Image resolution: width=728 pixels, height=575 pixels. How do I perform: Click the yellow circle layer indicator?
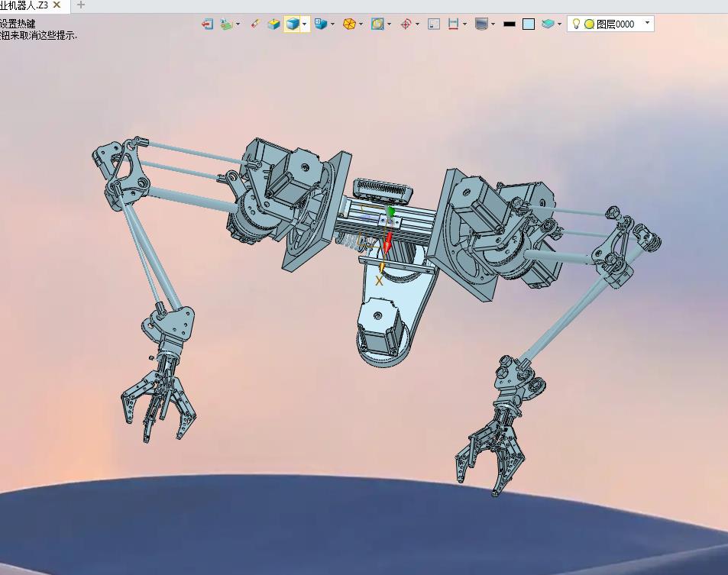(589, 24)
